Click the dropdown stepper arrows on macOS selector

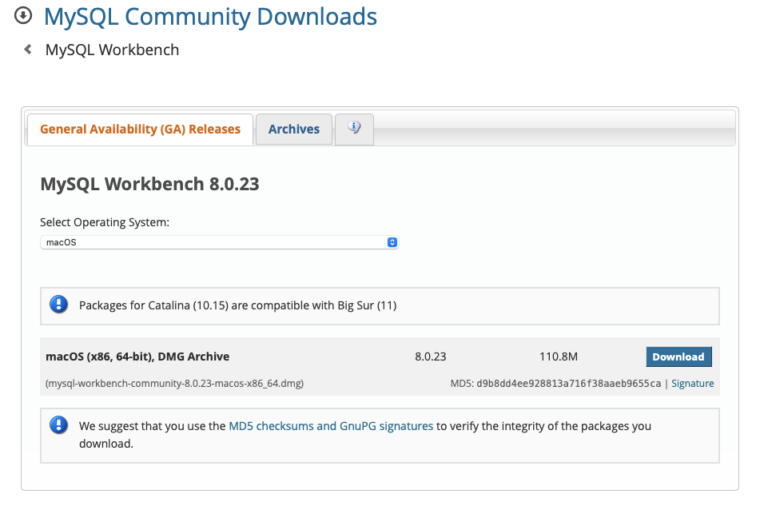point(392,242)
